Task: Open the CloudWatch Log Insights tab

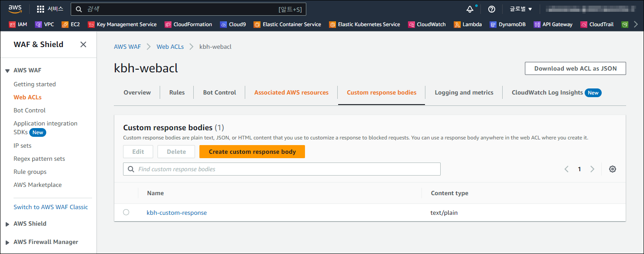Action: 556,92
